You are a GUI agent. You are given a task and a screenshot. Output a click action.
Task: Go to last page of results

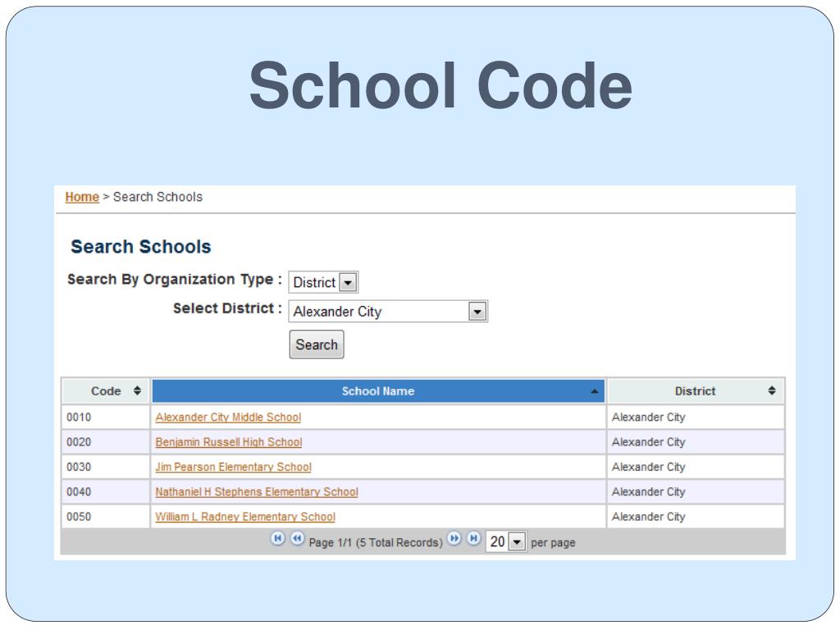(x=474, y=538)
